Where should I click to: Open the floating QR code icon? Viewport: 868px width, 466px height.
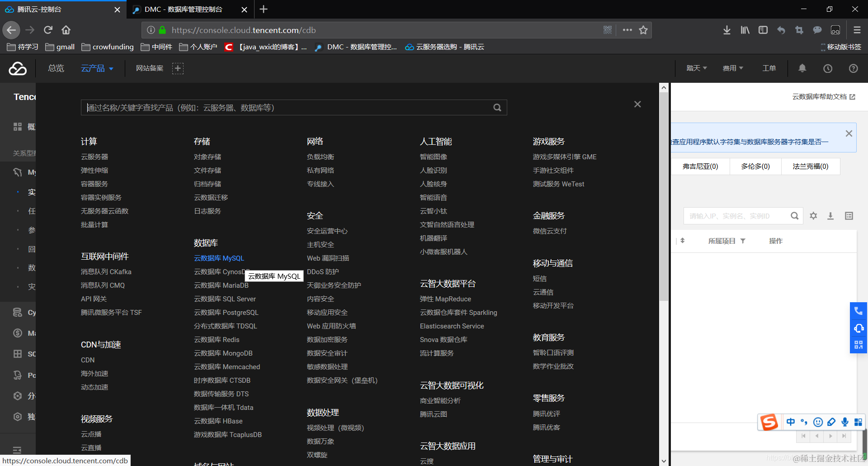click(859, 345)
